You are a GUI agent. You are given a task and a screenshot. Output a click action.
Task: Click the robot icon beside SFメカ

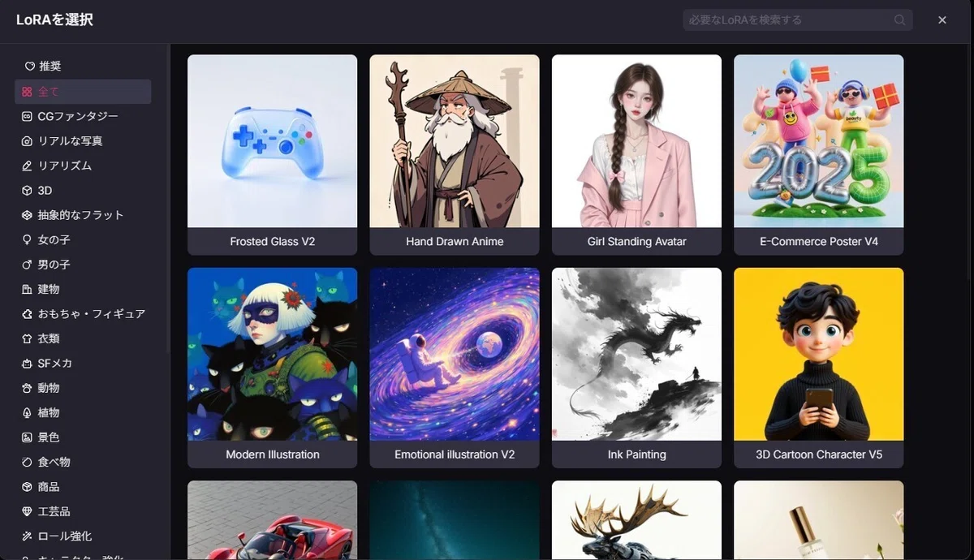click(28, 364)
